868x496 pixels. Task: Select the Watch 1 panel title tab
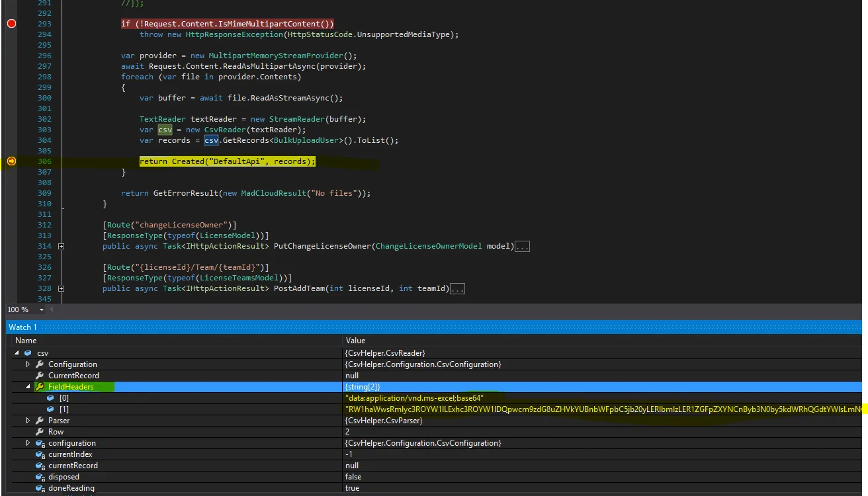coord(22,327)
